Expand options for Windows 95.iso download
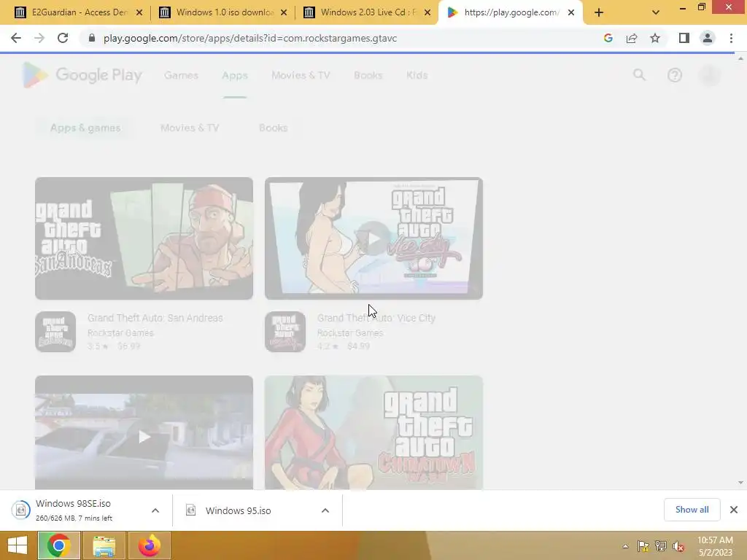747x560 pixels. click(x=325, y=510)
